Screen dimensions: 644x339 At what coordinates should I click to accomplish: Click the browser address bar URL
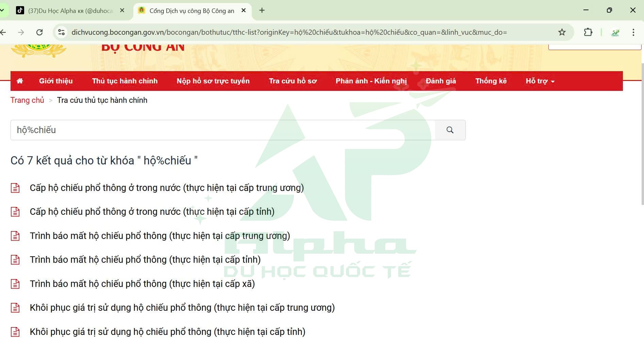click(x=289, y=32)
